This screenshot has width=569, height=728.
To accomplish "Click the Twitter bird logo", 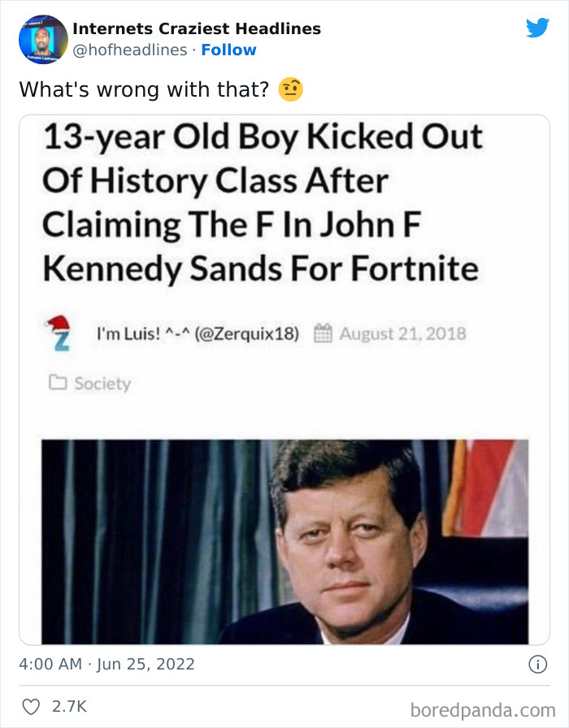I will [x=538, y=28].
